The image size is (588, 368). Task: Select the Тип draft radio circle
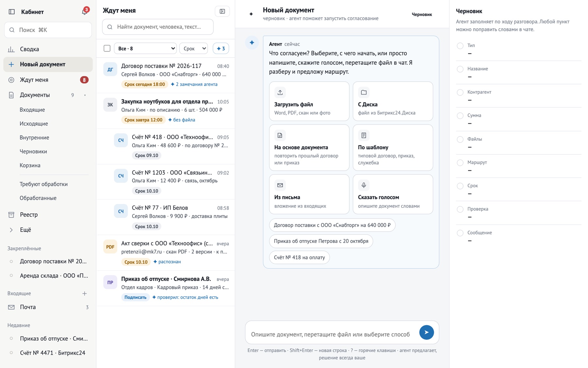click(x=460, y=46)
